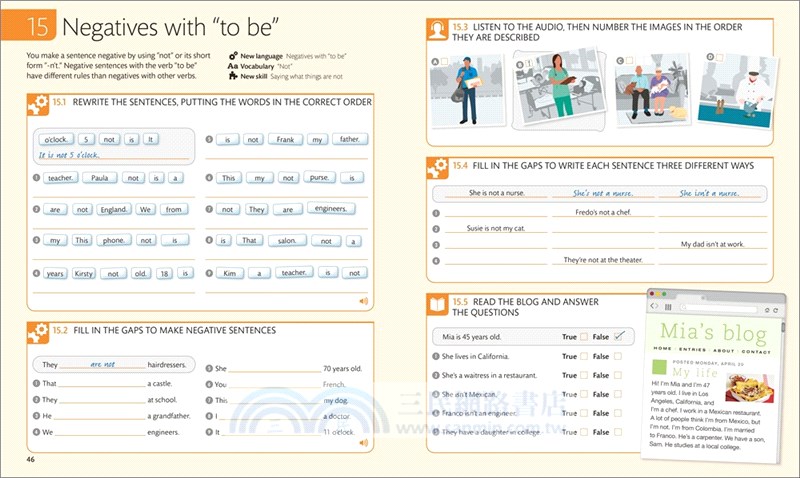
Task: Click the green square beside My life
Action: coord(658,369)
